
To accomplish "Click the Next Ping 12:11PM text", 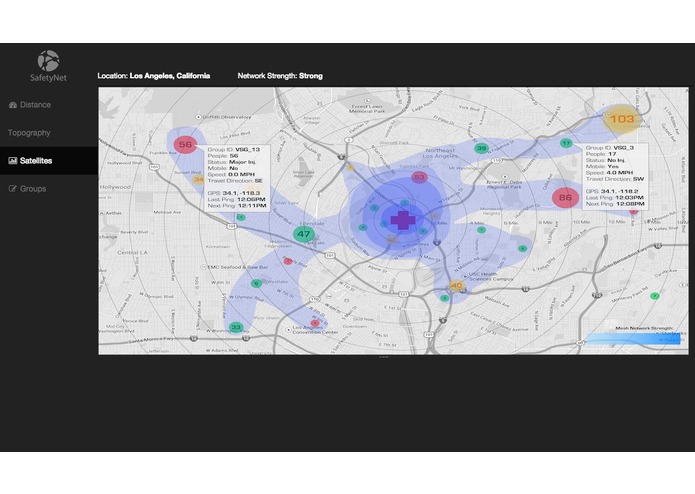I will point(237,206).
